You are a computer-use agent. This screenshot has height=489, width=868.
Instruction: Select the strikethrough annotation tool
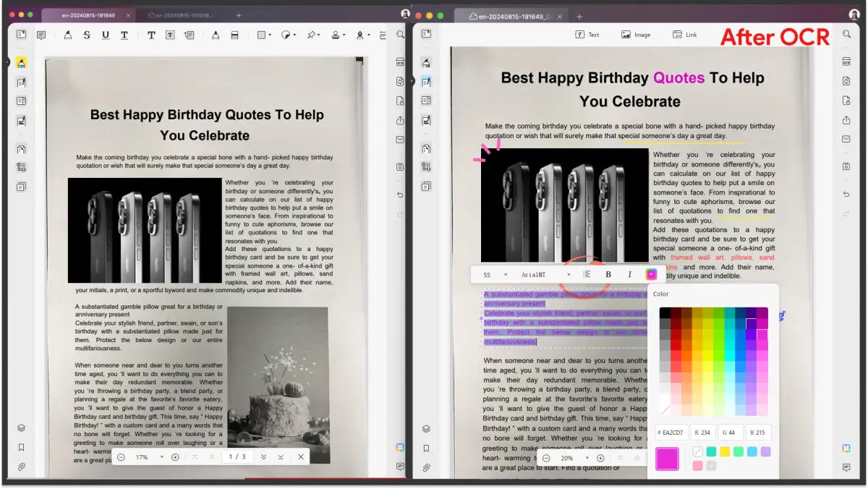tap(87, 35)
